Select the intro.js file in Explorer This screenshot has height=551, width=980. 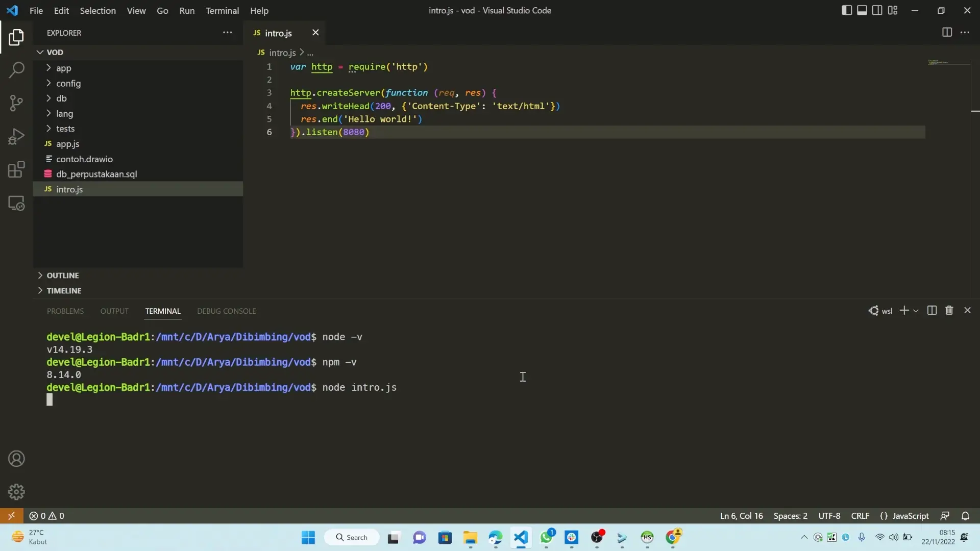[69, 189]
